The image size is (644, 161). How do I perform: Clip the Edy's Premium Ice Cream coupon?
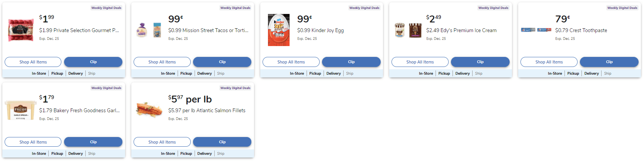(480, 62)
